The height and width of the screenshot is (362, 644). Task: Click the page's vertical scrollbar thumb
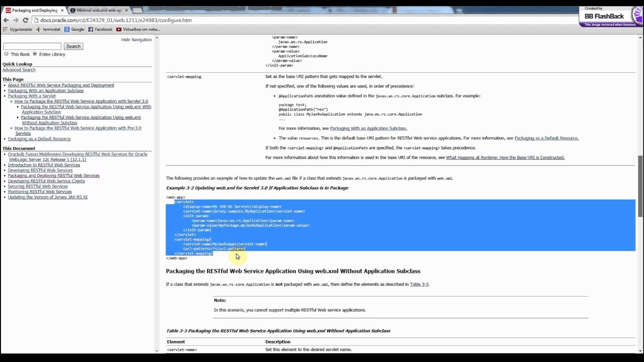pos(640,186)
